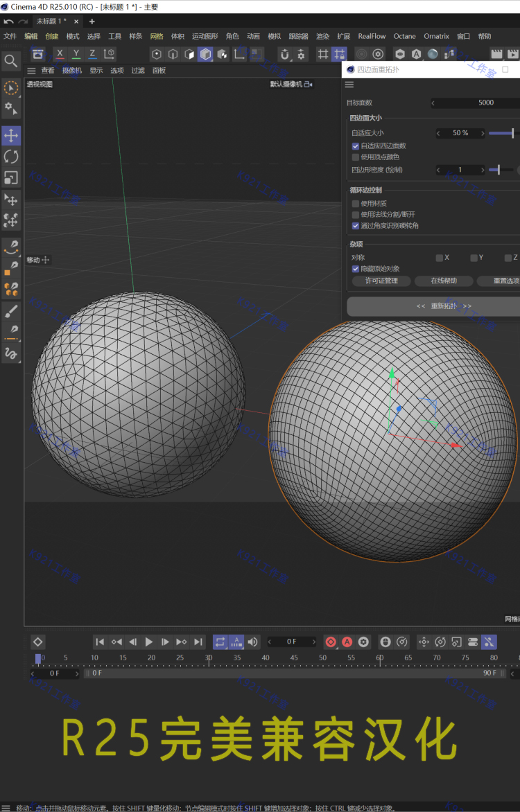Screen dimensions: 520x812
Task: Open viewport 摄像机 menu
Action: (72, 71)
